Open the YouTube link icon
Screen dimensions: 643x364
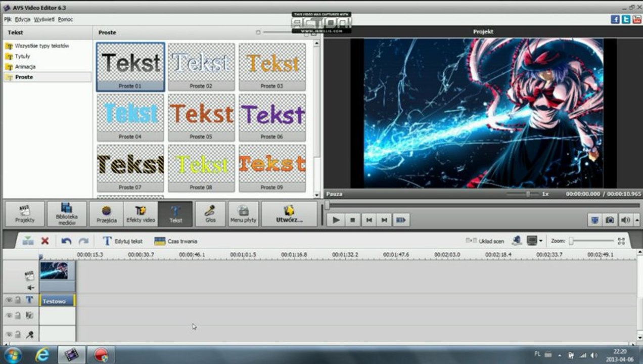(x=636, y=19)
